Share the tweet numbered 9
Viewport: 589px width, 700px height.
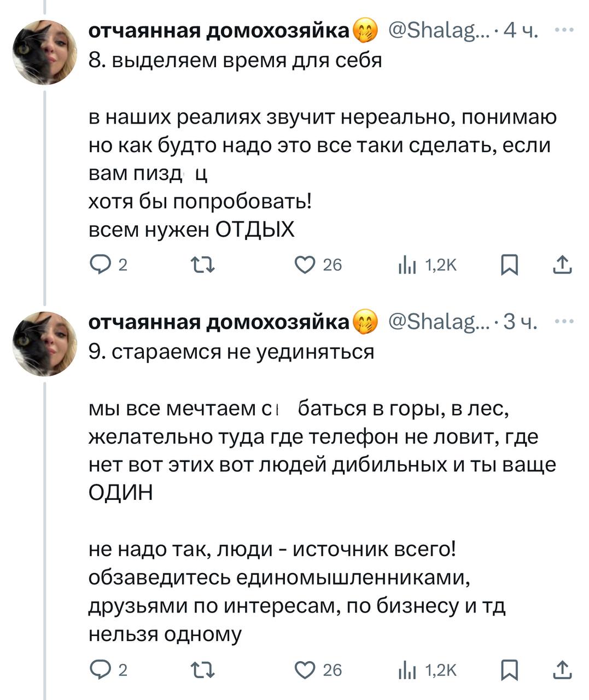562,670
